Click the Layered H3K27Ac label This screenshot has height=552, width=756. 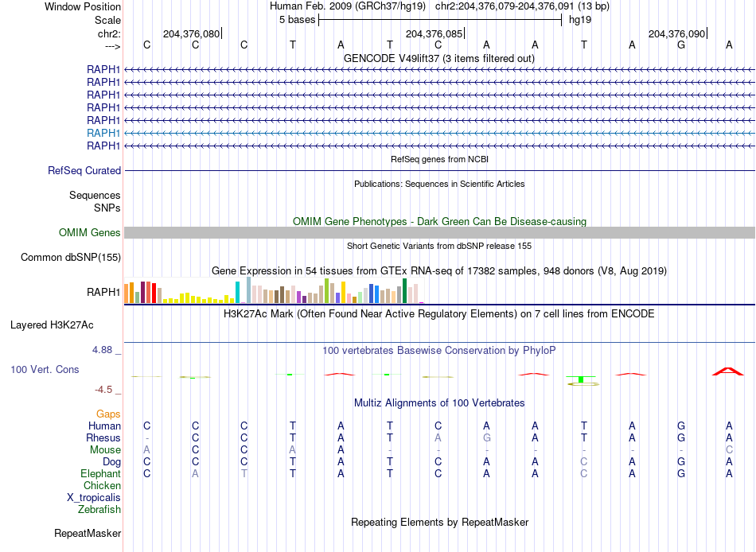point(52,325)
